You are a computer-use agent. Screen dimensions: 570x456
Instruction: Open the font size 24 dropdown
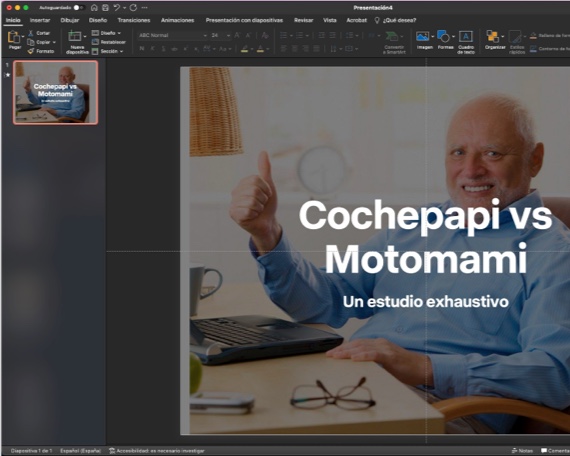[228, 36]
